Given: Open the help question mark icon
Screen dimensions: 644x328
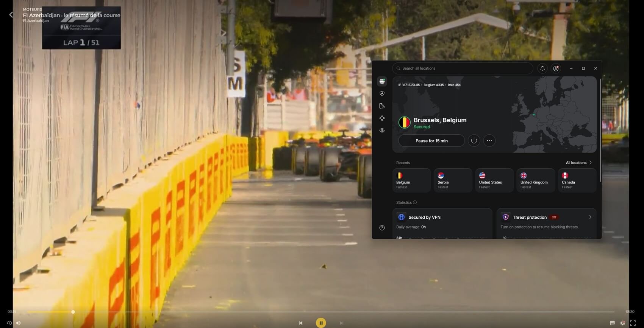Looking at the screenshot, I should (382, 228).
